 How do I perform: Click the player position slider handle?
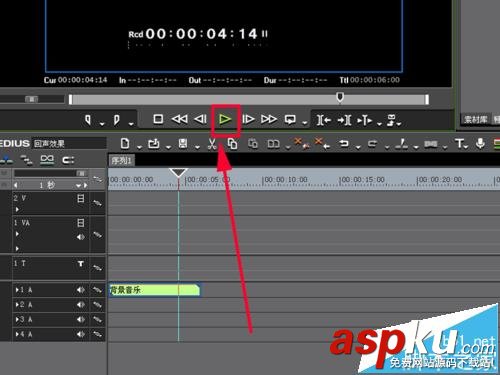click(x=340, y=97)
